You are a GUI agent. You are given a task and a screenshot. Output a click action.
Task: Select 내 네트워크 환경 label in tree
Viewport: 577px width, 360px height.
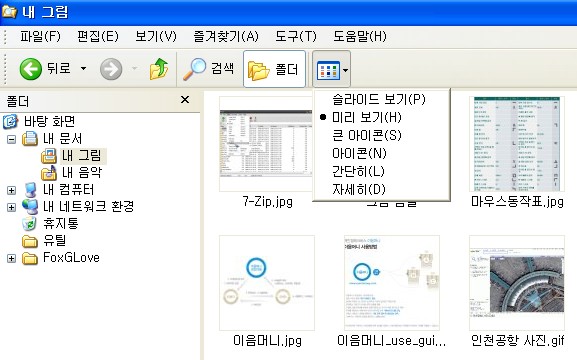(x=88, y=207)
